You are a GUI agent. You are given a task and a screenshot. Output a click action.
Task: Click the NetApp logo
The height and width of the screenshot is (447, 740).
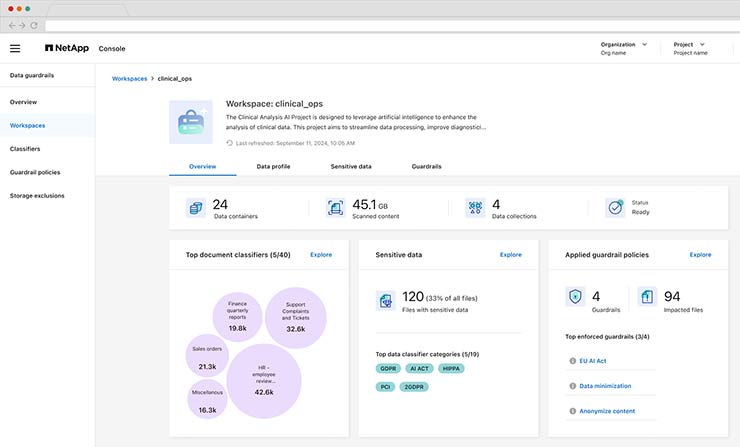coord(66,48)
